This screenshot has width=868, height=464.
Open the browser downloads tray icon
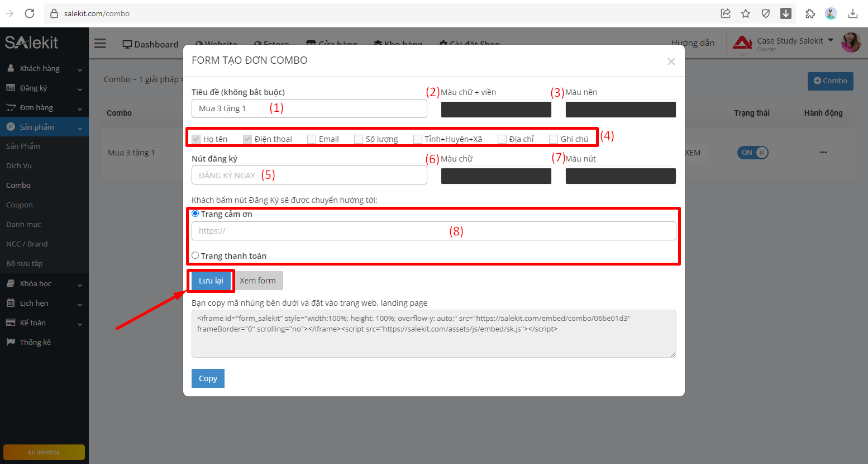tap(853, 13)
